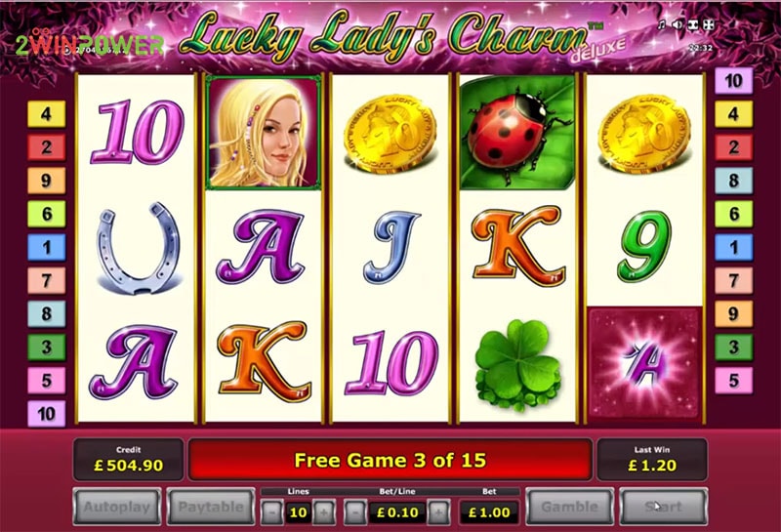Click the Gamble button
781x532 pixels.
(x=570, y=507)
